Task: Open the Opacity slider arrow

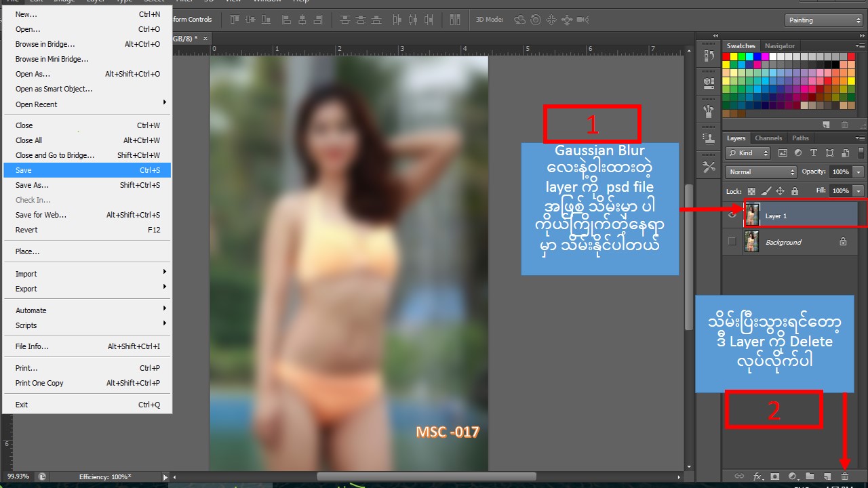Action: (x=859, y=172)
